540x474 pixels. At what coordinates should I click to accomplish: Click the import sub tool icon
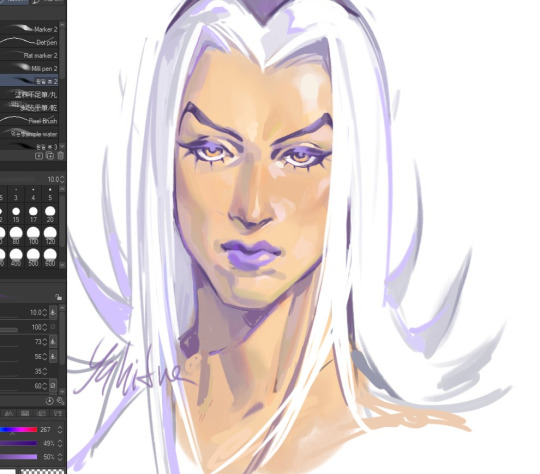click(x=39, y=156)
